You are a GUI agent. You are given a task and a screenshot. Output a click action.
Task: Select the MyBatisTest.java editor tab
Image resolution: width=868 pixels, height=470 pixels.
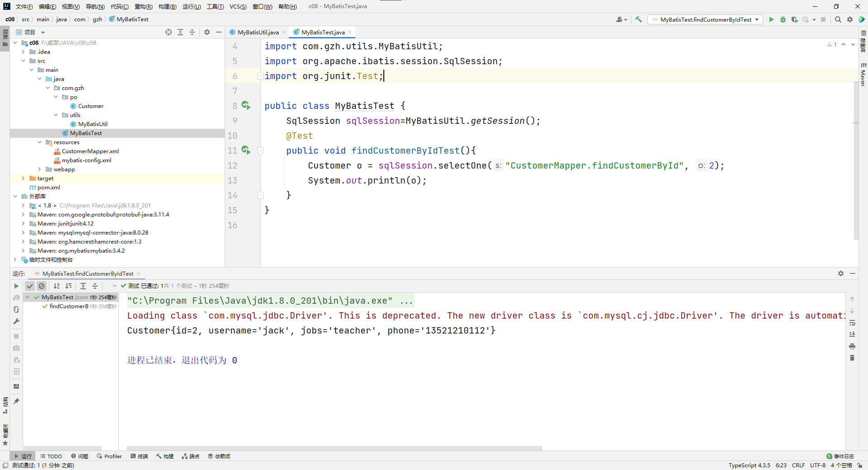(323, 32)
